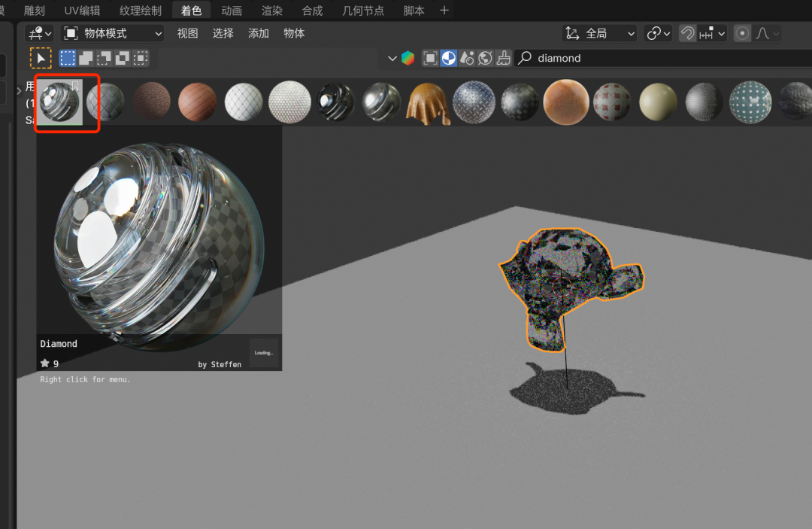
Task: Expand the pivot point dropdown
Action: [x=658, y=33]
